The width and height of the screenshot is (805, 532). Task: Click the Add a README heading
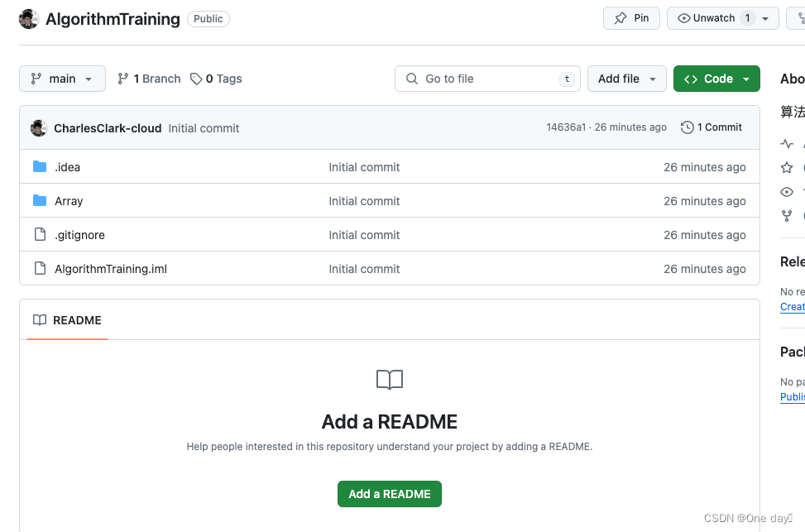pyautogui.click(x=389, y=422)
